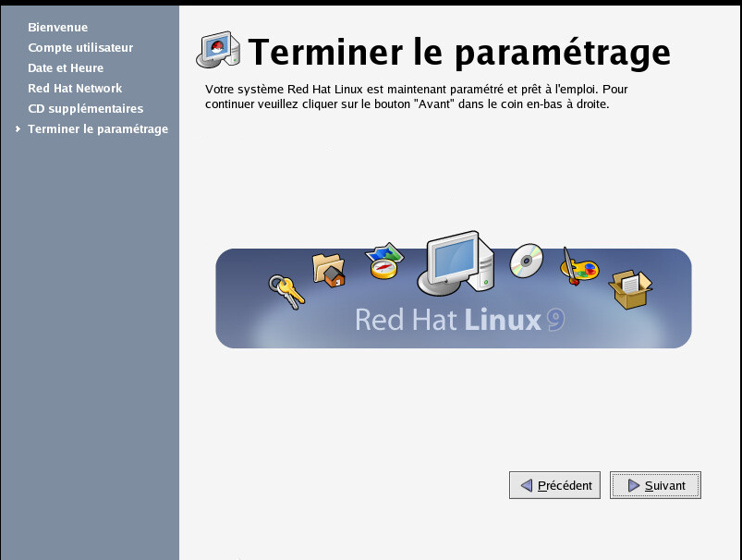Click the compass and map icon

pos(384,261)
